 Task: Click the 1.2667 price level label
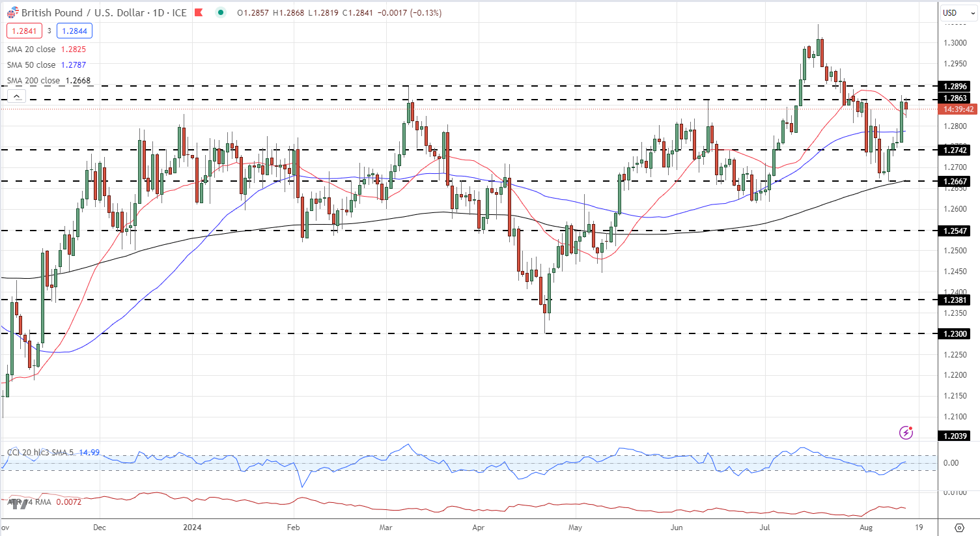click(x=955, y=182)
